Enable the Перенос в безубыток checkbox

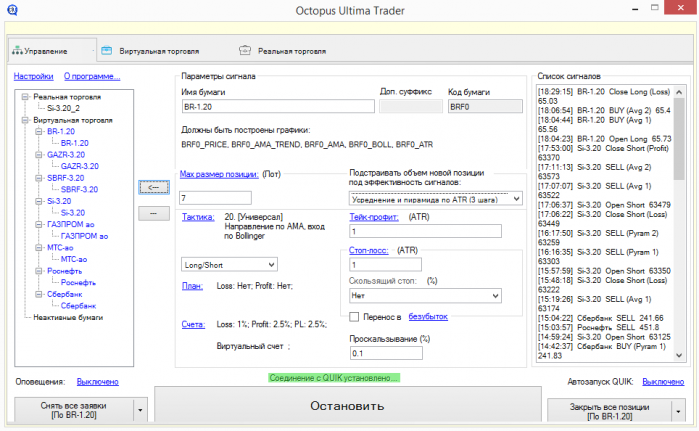coord(354,317)
